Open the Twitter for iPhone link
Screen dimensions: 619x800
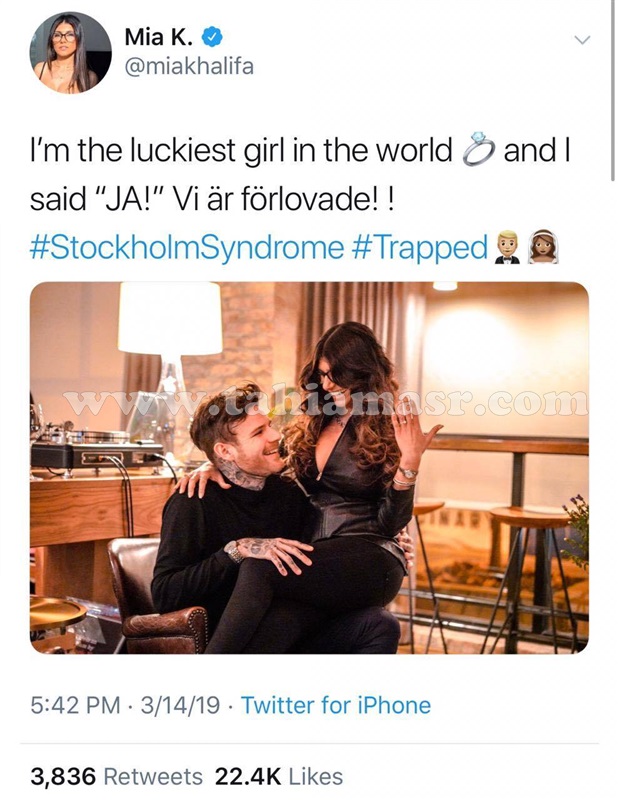[336, 706]
